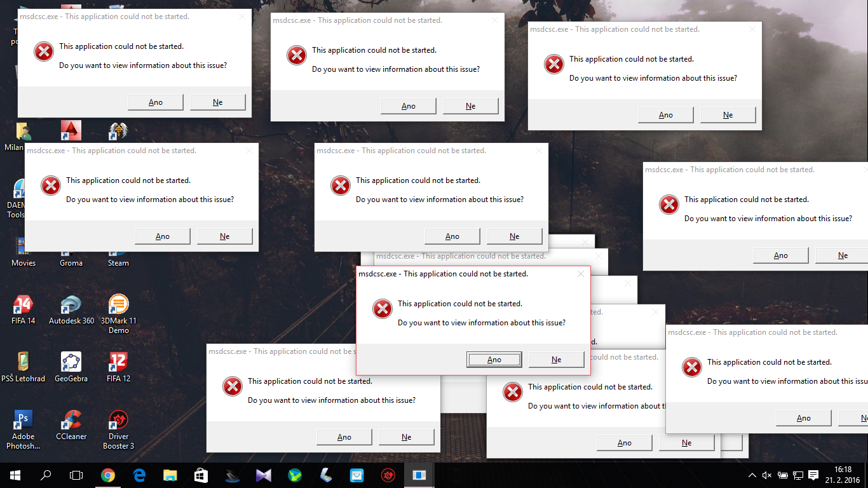Launch Autodesk 360 from the desktop
868x488 pixels.
(71, 306)
